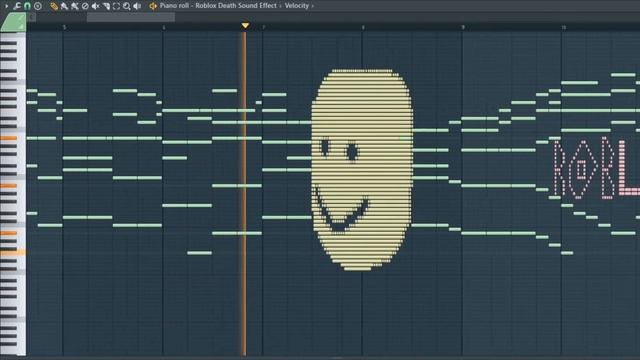Click the horizontal scrollbar thumb at top
The width and height of the screenshot is (640, 360).
click(131, 17)
